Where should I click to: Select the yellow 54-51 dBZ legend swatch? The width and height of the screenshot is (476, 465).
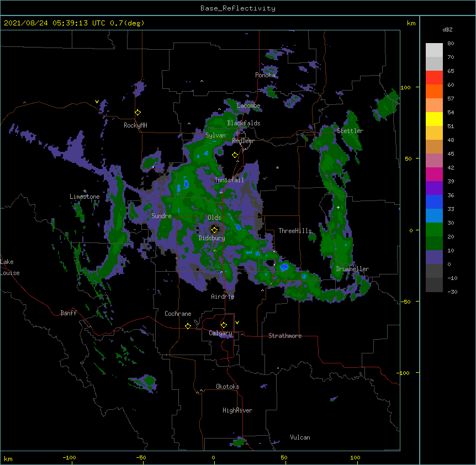click(x=434, y=119)
